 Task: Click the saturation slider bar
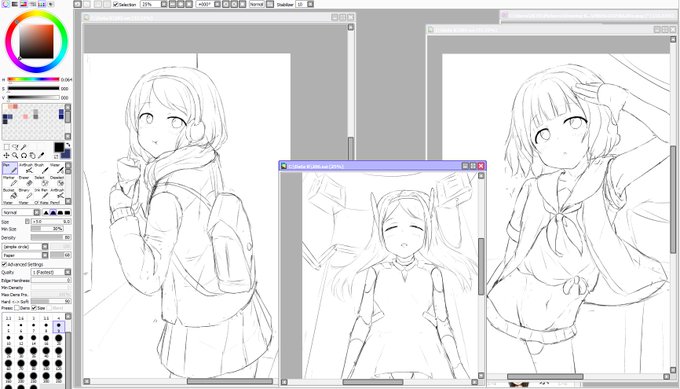tap(33, 88)
